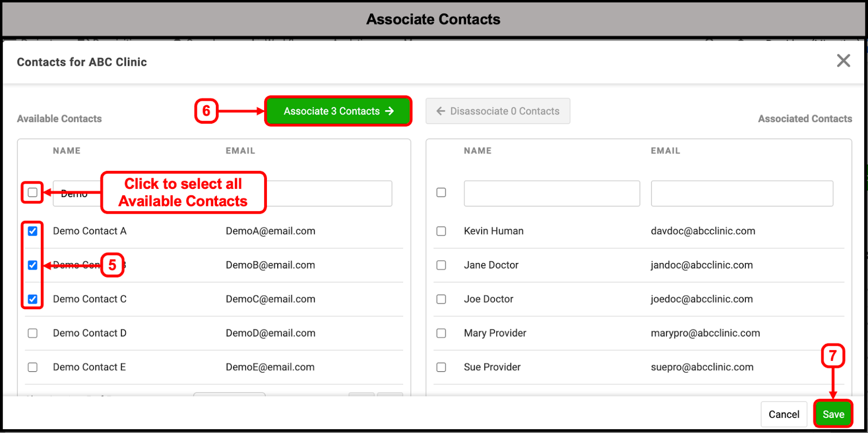This screenshot has height=433, width=868.
Task: Check the select-all Available Contacts checkbox
Action: tap(33, 193)
